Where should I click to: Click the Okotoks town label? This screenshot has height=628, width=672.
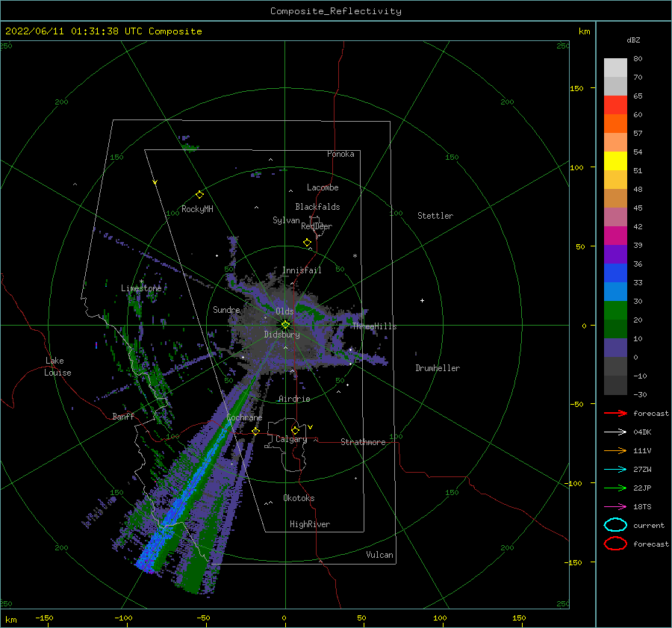299,498
